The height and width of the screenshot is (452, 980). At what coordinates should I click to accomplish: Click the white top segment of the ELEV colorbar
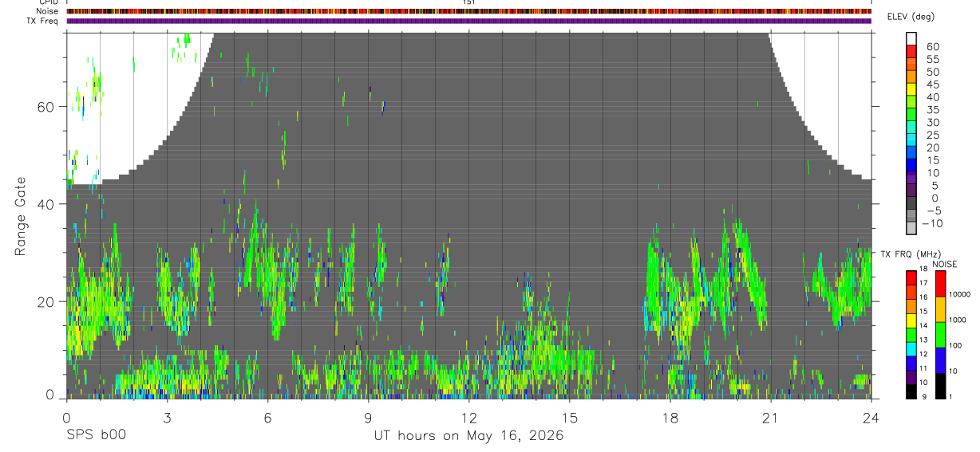911,38
